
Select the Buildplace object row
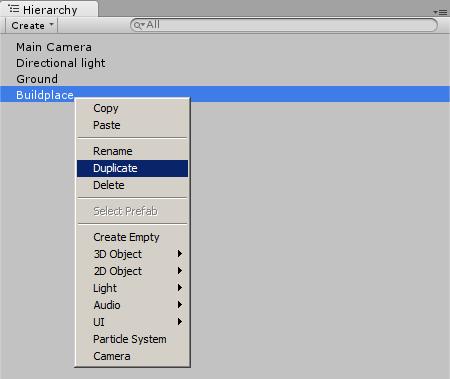click(x=225, y=95)
